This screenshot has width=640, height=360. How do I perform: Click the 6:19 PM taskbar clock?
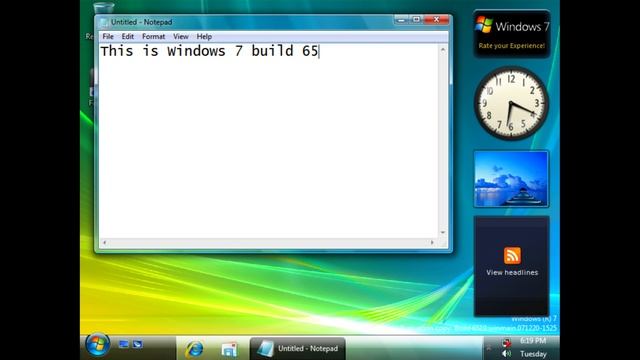(533, 341)
